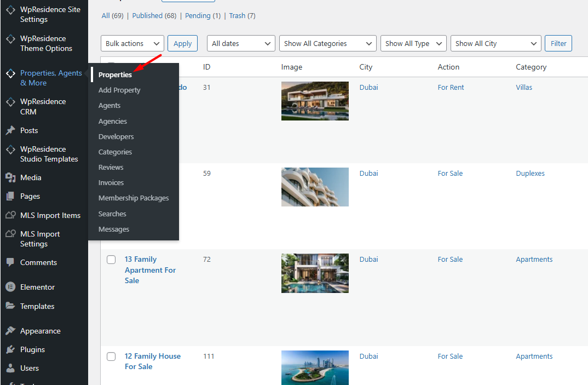Expand the All dates filter dropdown
Image resolution: width=588 pixels, height=385 pixels.
[241, 44]
